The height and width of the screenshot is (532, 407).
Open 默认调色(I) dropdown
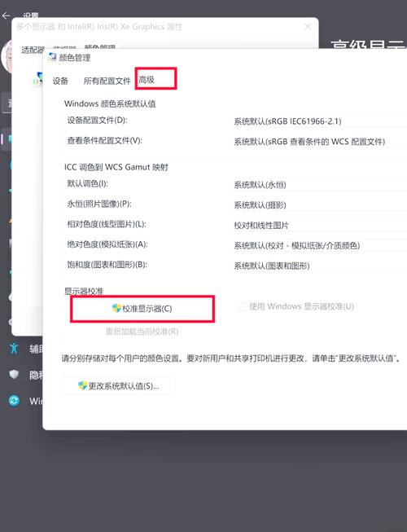tap(320, 185)
